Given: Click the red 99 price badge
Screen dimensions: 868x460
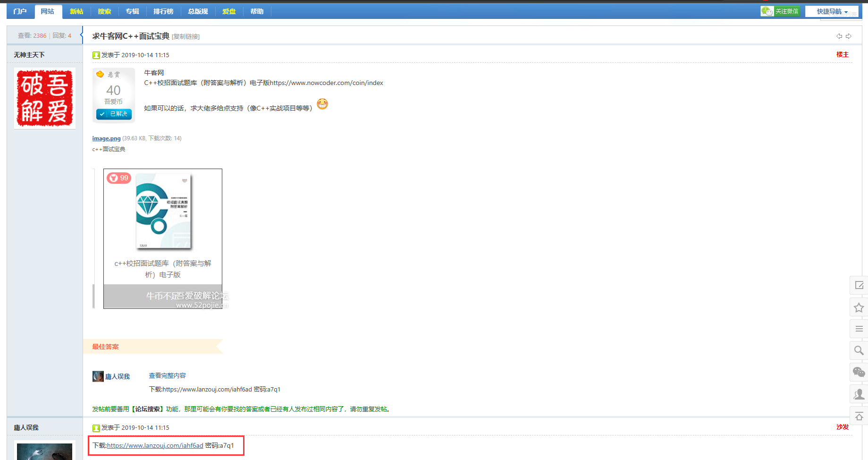Looking at the screenshot, I should point(119,178).
